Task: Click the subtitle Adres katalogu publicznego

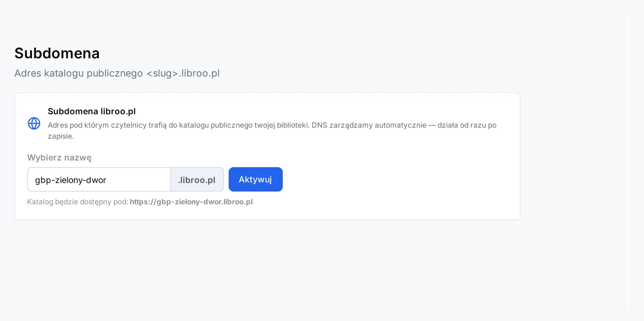Action: click(x=79, y=73)
